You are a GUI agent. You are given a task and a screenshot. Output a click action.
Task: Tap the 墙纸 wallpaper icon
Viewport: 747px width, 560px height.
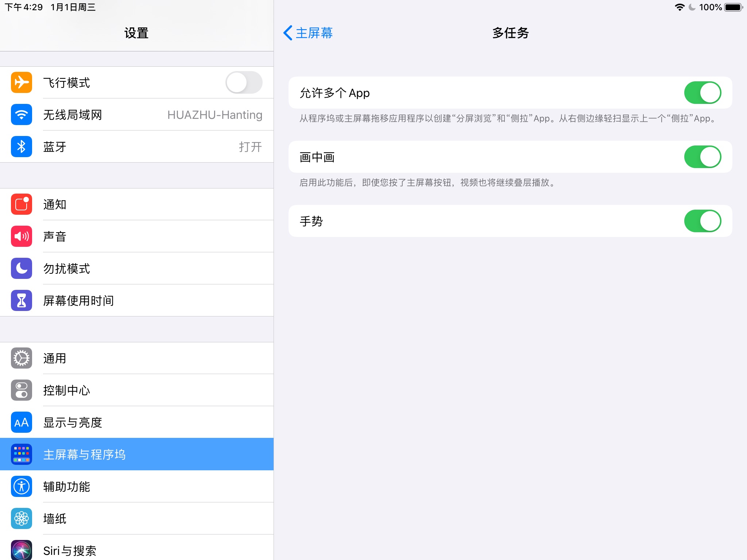point(21,518)
